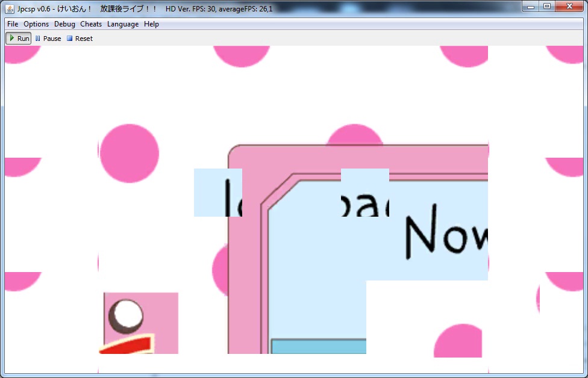The image size is (588, 378).
Task: Maximize the Jpcsp window
Action: (x=546, y=7)
